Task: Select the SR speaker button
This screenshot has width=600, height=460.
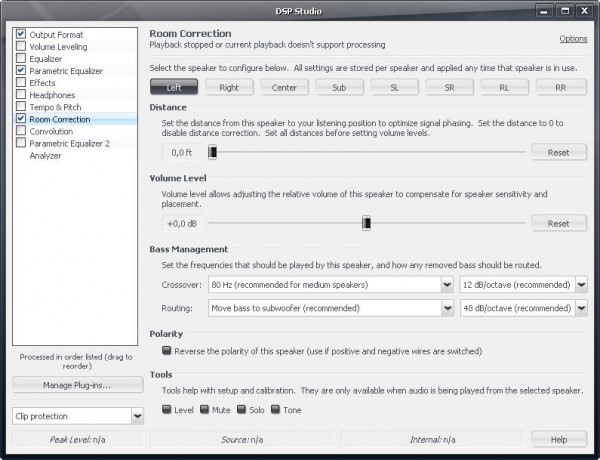Action: pyautogui.click(x=449, y=87)
